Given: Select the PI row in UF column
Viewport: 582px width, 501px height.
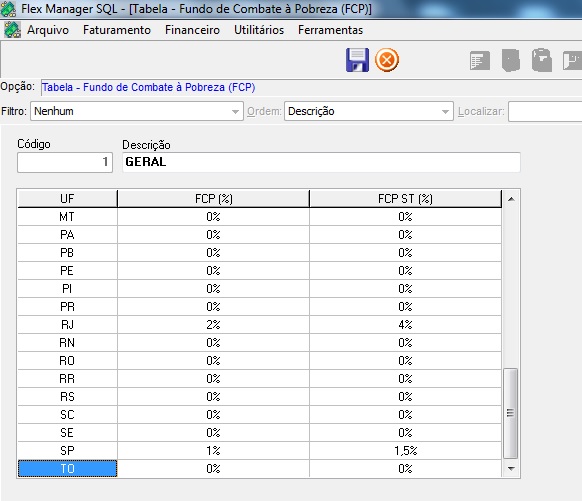Looking at the screenshot, I should (x=67, y=289).
